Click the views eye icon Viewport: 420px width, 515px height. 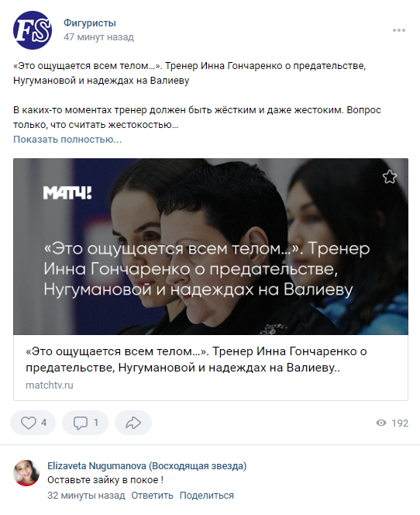click(x=381, y=423)
